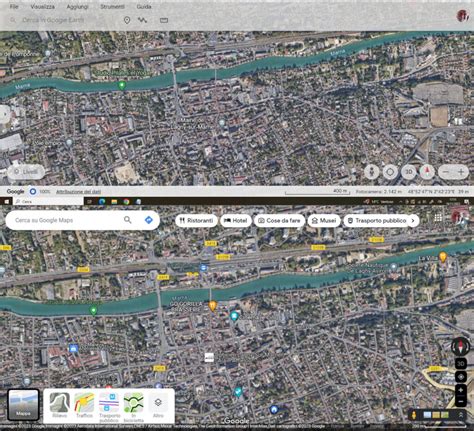The height and width of the screenshot is (431, 474).
Task: Zoom out on Google Maps
Action: click(x=461, y=401)
